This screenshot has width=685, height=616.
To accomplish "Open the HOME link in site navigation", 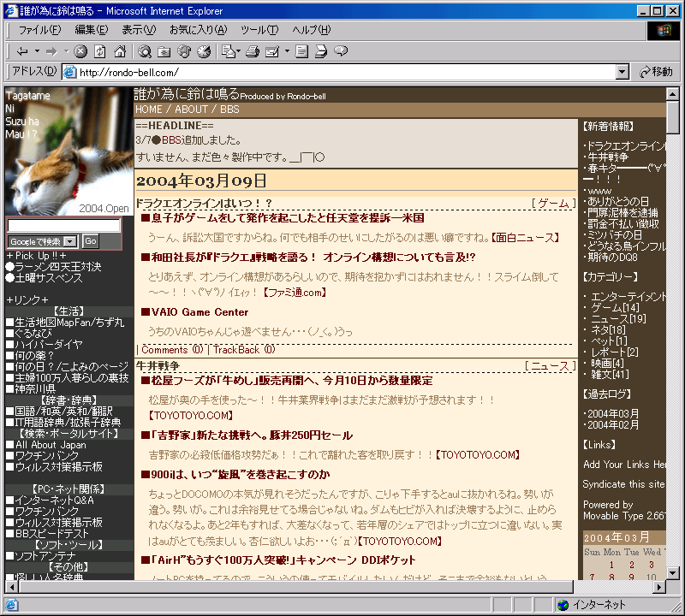I will pos(148,110).
